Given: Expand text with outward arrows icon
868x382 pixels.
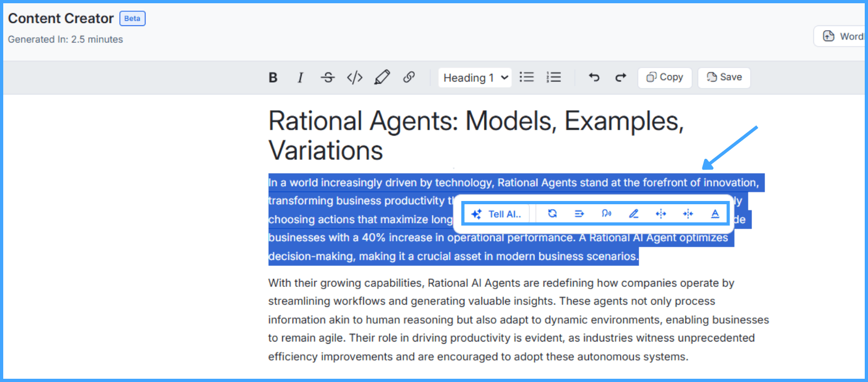Looking at the screenshot, I should [661, 214].
